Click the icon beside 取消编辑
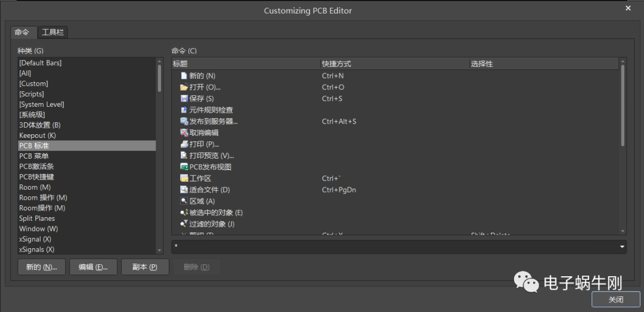The height and width of the screenshot is (312, 644). point(184,133)
